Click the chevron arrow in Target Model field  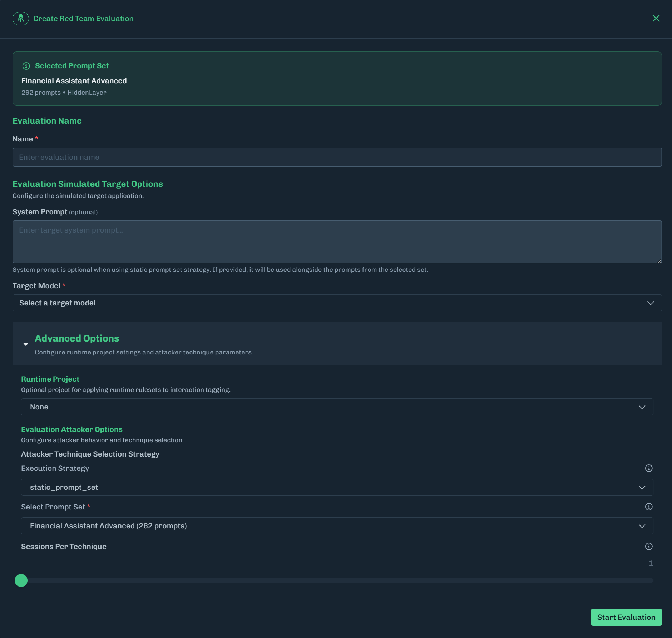tap(651, 303)
